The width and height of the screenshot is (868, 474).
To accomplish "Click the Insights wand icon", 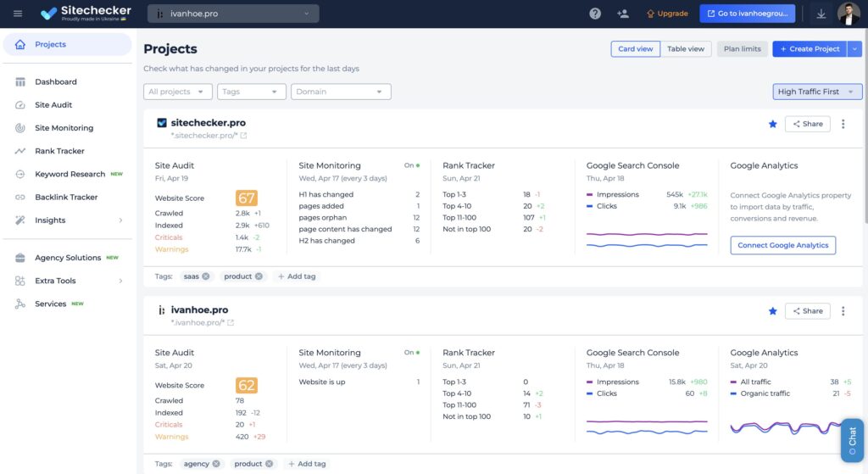I will point(20,220).
